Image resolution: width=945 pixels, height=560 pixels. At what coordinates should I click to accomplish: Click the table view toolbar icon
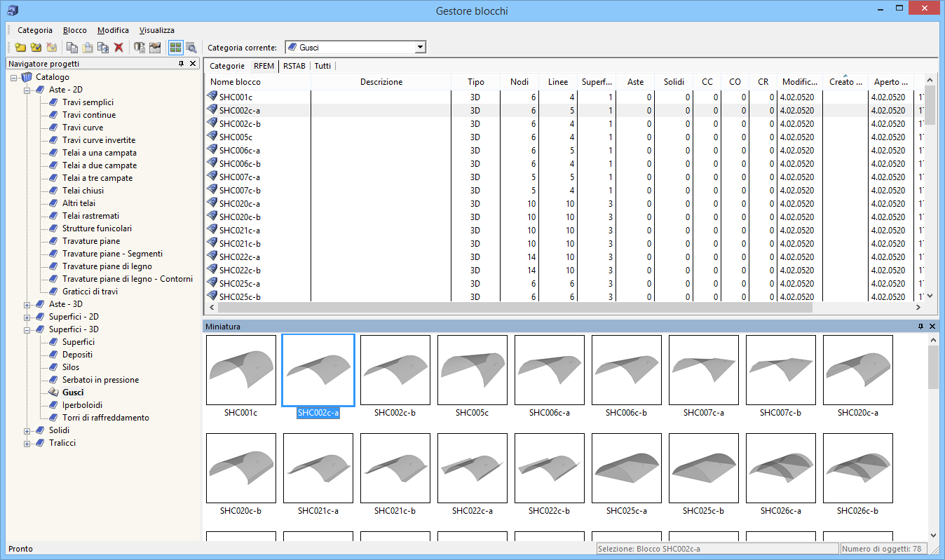pos(155,47)
